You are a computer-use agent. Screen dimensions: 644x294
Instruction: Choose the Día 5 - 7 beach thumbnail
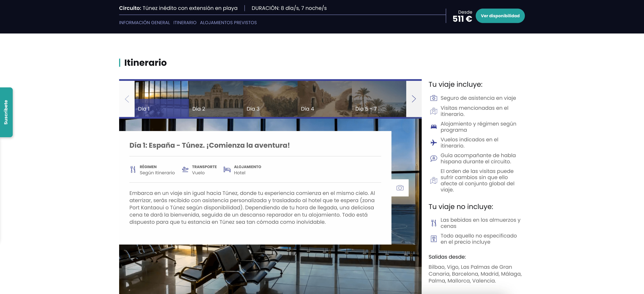(379, 99)
